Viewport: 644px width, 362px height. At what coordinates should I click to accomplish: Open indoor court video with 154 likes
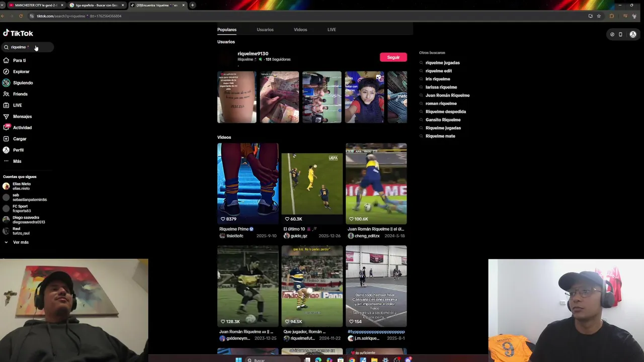(x=376, y=286)
